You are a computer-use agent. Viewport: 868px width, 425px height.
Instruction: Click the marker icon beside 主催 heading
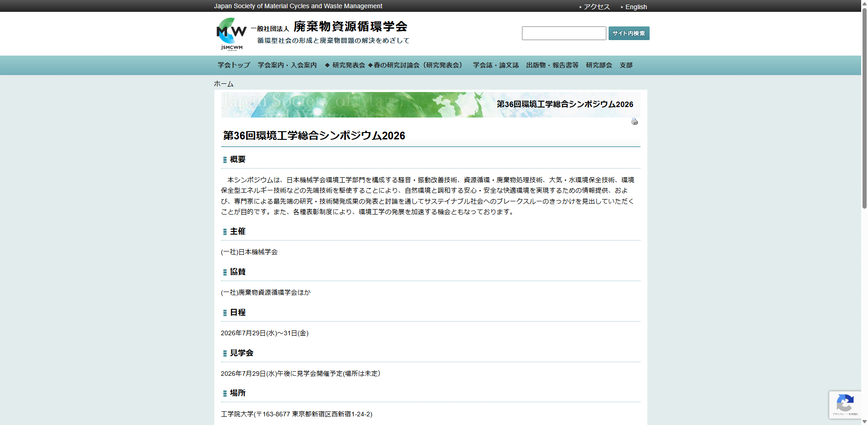pos(224,231)
